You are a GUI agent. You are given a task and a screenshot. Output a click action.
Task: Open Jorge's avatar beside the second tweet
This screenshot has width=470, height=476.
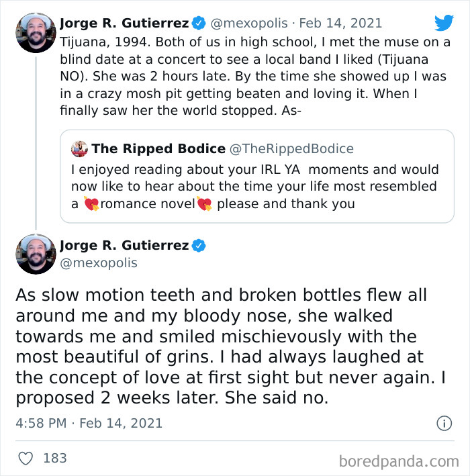tap(36, 254)
